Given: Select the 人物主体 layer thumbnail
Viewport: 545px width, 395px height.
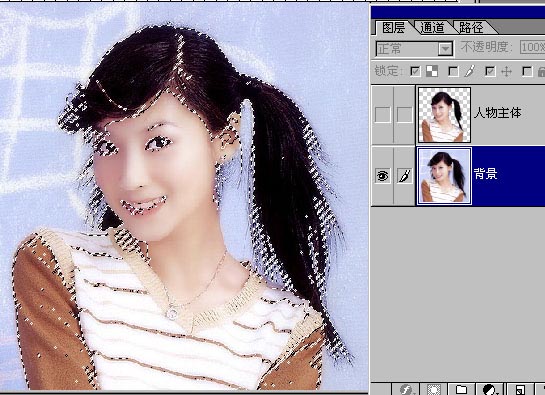Looking at the screenshot, I should 444,115.
